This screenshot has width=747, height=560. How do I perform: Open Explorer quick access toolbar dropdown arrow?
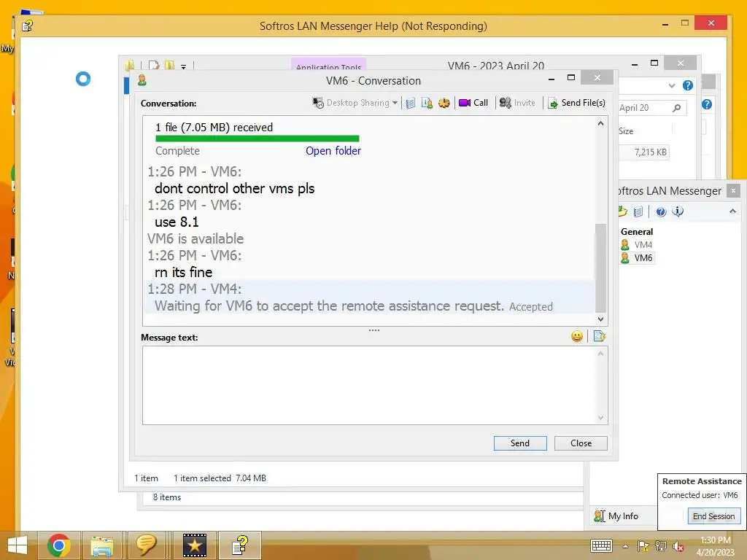pos(183,67)
